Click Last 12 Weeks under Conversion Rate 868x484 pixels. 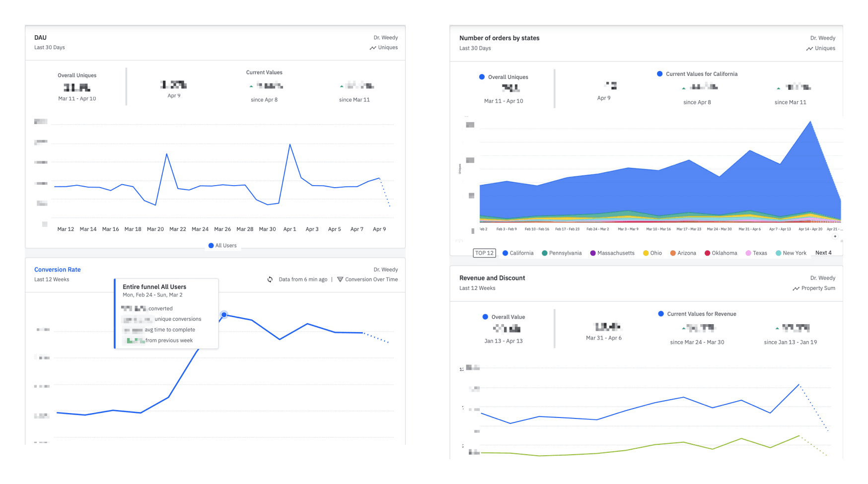(x=52, y=279)
